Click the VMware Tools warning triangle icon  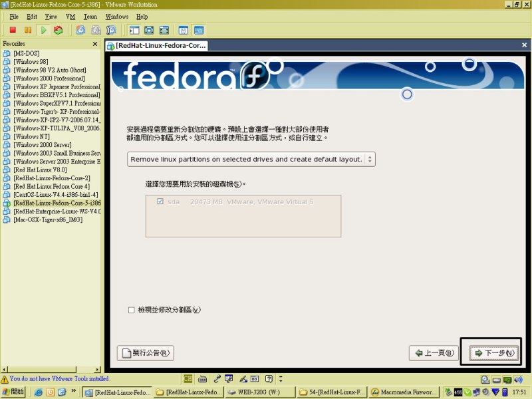pyautogui.click(x=4, y=379)
